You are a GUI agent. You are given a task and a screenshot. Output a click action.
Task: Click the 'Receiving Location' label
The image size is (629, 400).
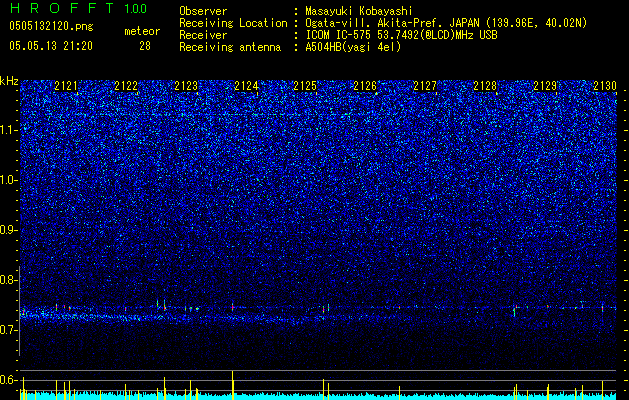[233, 23]
